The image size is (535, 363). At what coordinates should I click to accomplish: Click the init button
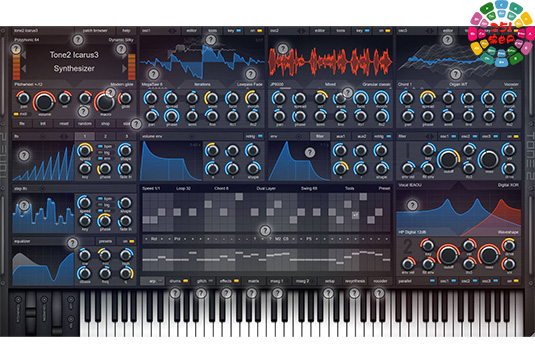pyautogui.click(x=43, y=124)
